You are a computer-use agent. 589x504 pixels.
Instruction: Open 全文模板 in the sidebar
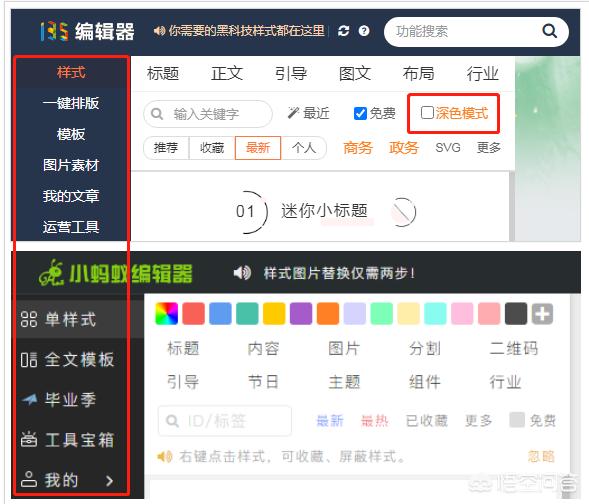(x=68, y=359)
